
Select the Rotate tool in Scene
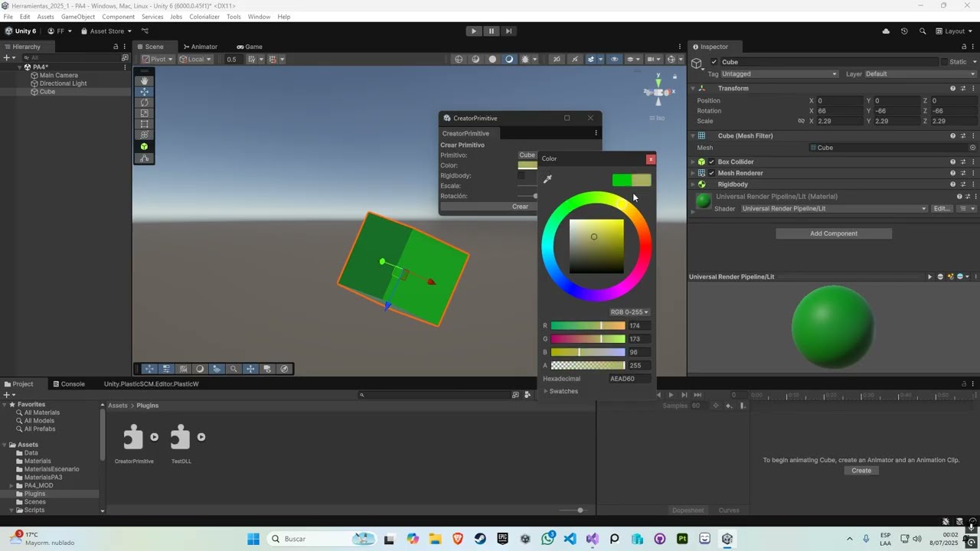(x=144, y=103)
